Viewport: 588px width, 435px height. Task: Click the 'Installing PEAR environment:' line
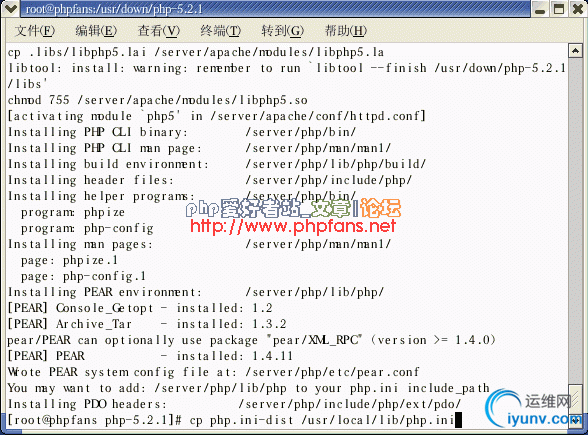(x=196, y=292)
